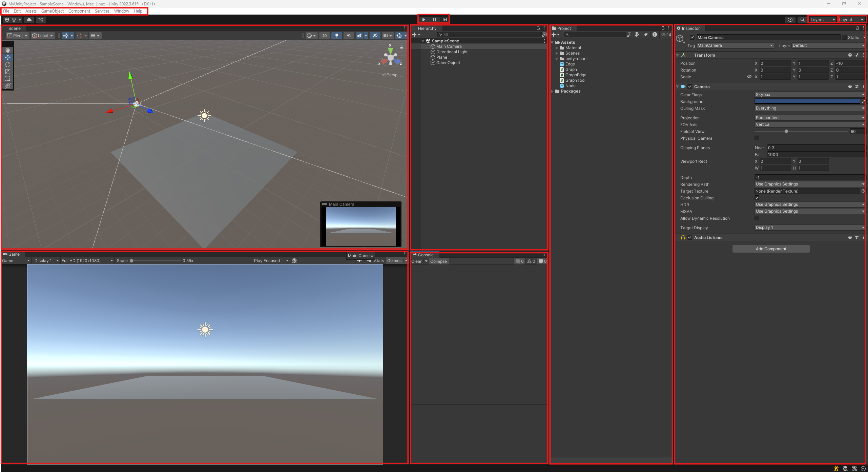The image size is (868, 472).
Task: Uncheck the Occlusion Culling checkbox
Action: (x=757, y=198)
